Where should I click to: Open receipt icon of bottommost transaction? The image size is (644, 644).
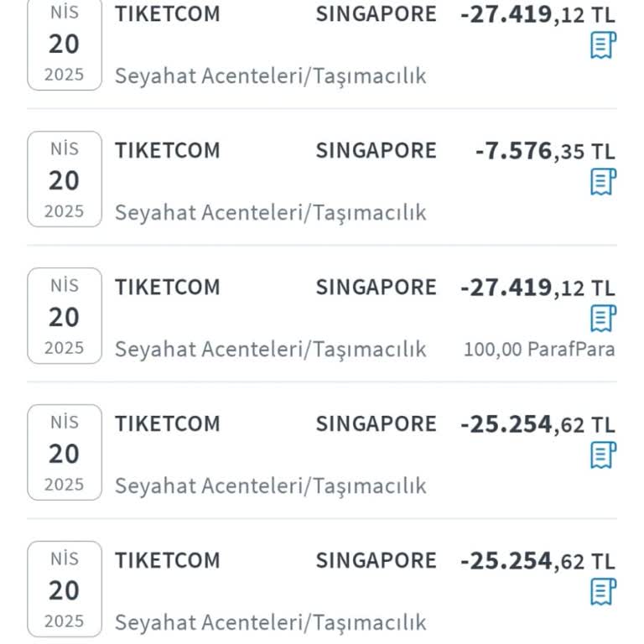[x=603, y=591]
